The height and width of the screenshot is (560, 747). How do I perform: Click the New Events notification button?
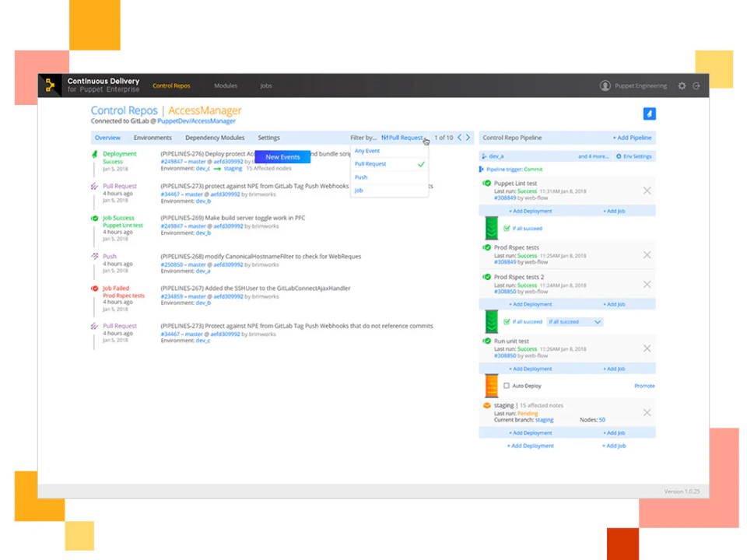[x=282, y=156]
